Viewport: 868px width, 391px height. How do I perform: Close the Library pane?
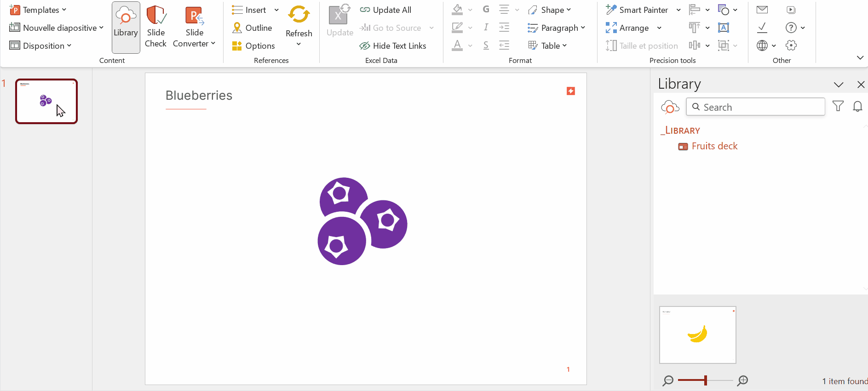coord(861,85)
